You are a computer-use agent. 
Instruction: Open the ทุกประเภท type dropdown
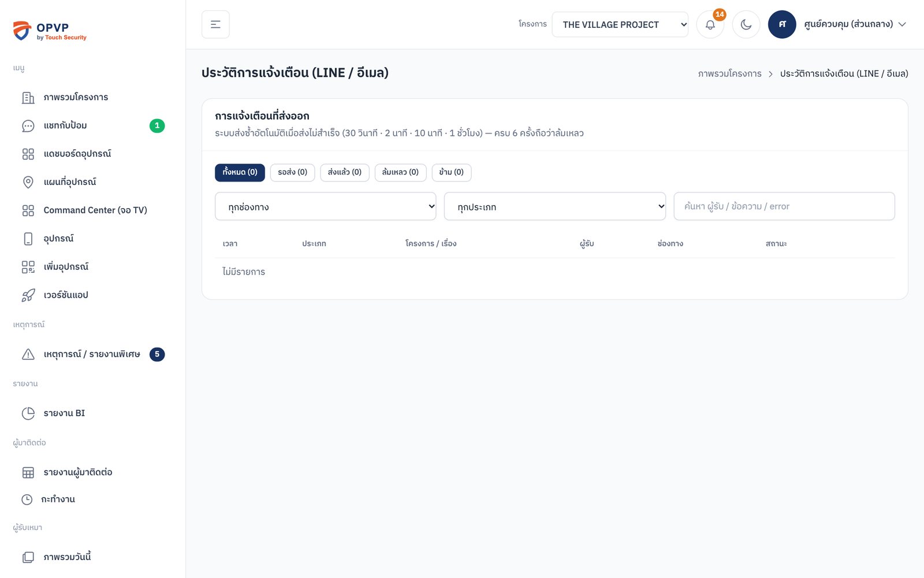pos(555,206)
